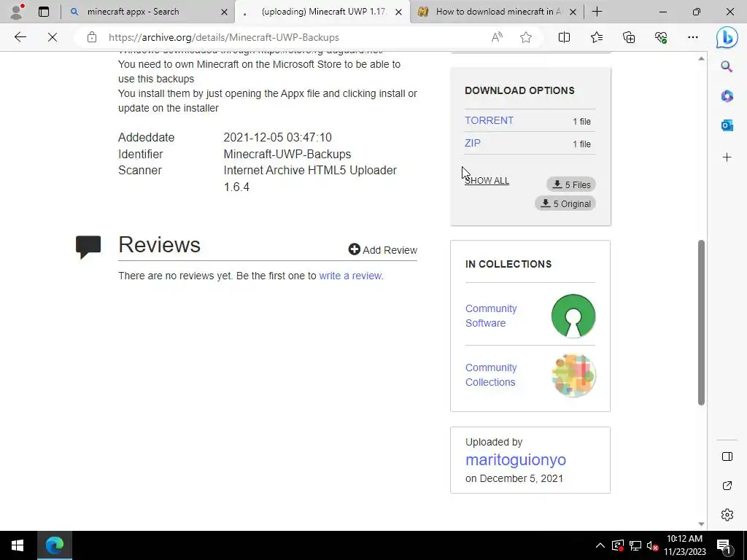Open the Favorites list icon
The width and height of the screenshot is (747, 560).
click(x=597, y=37)
